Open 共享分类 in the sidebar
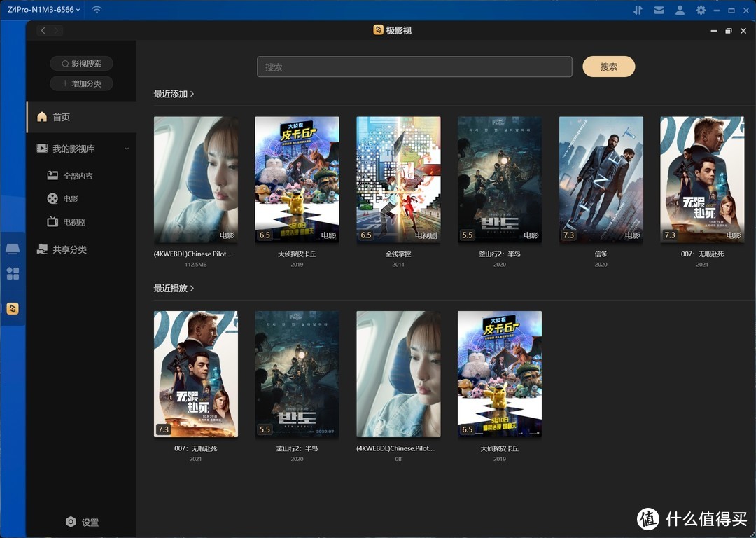The height and width of the screenshot is (538, 756). click(x=70, y=249)
